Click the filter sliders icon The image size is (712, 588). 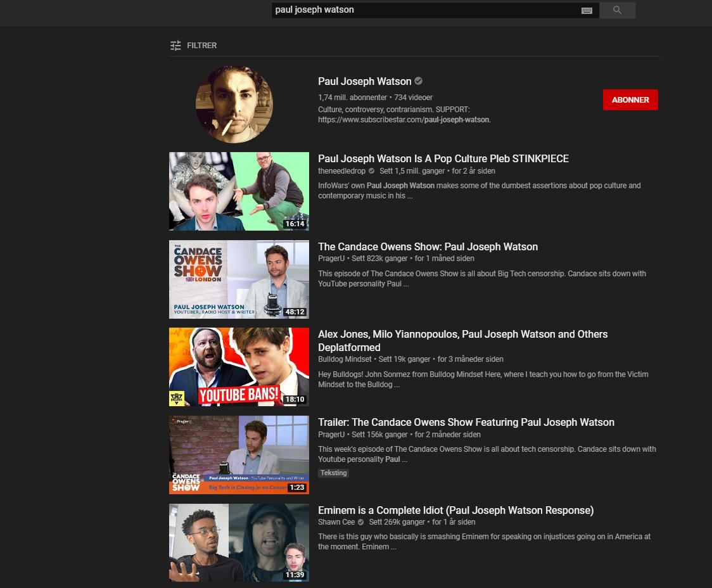[x=175, y=46]
